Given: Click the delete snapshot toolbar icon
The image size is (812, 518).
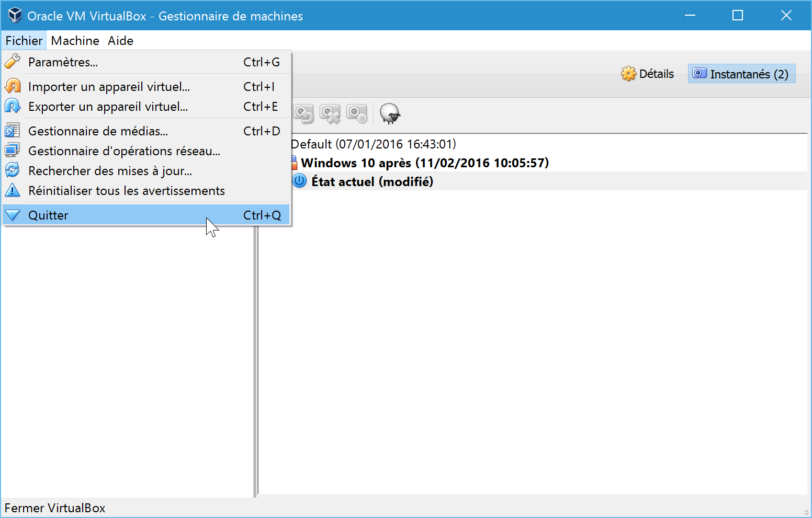Looking at the screenshot, I should coord(330,113).
